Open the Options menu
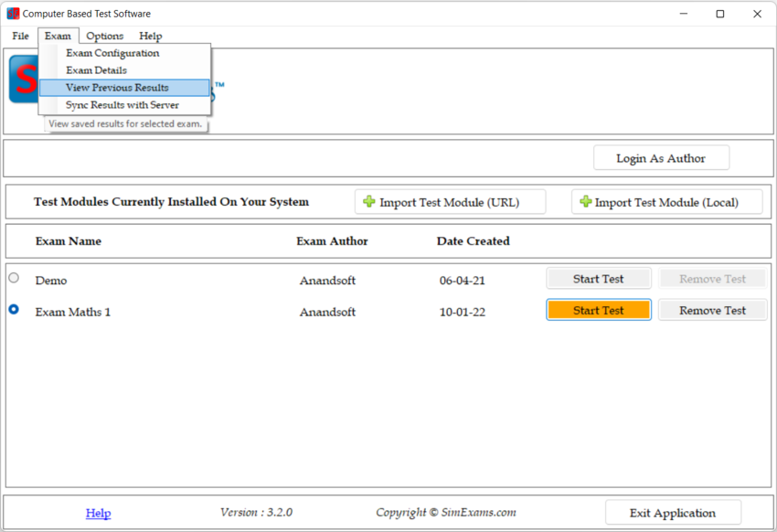The image size is (777, 532). [105, 36]
